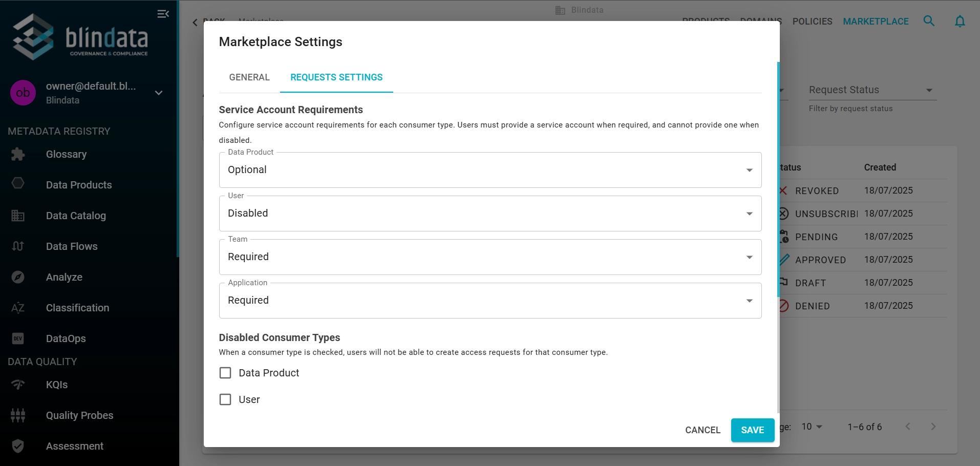Open the Policies top menu
This screenshot has width=980, height=466.
(x=812, y=22)
